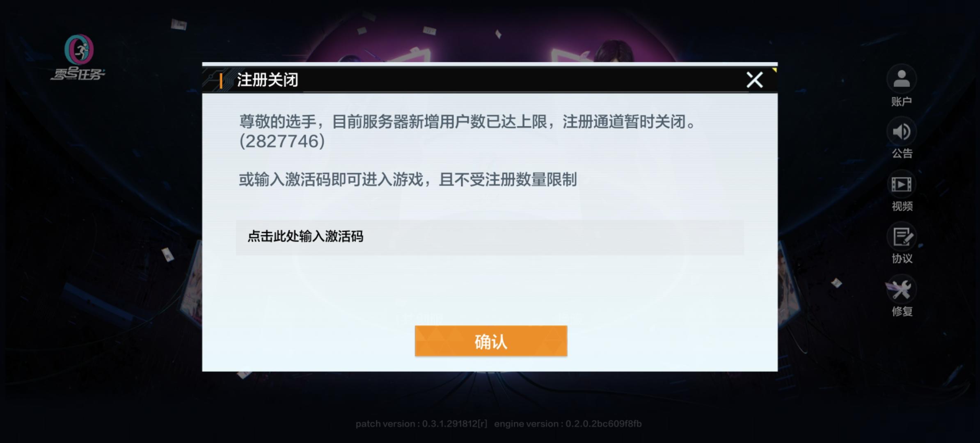The image size is (980, 443).
Task: Click the 尊敬的选手 registration closed message
Action: pos(467,122)
